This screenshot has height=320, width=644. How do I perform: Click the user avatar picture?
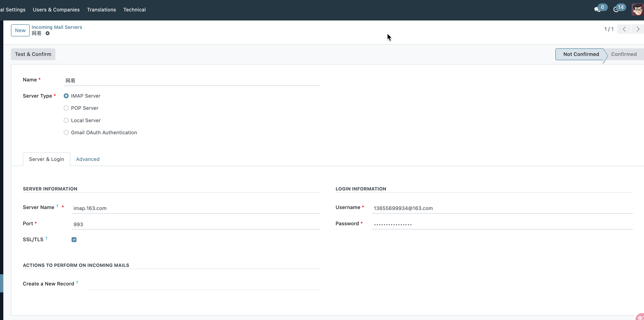tap(637, 10)
